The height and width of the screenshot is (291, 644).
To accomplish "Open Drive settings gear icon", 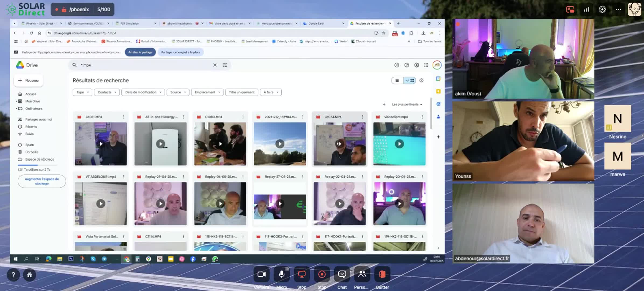I will (x=416, y=65).
